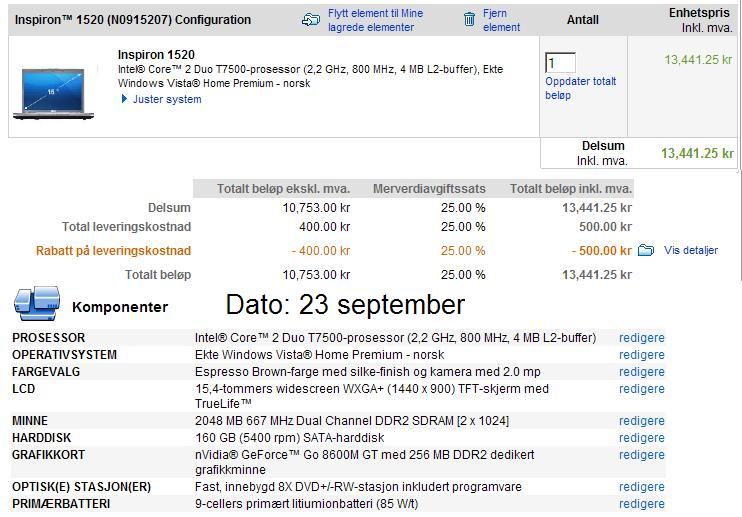Image resolution: width=742 pixels, height=517 pixels.
Task: Click Inspiron 1520 (N0915207) Configuration header
Action: click(133, 20)
